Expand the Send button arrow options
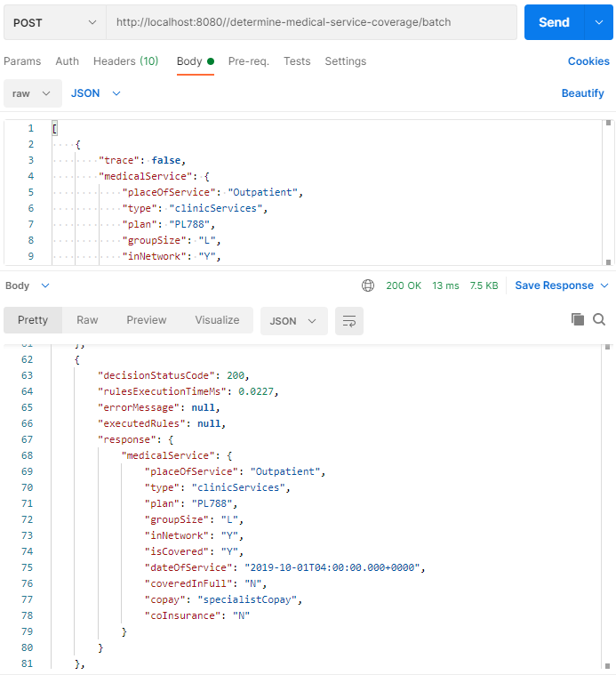The height and width of the screenshot is (675, 616). [x=598, y=22]
